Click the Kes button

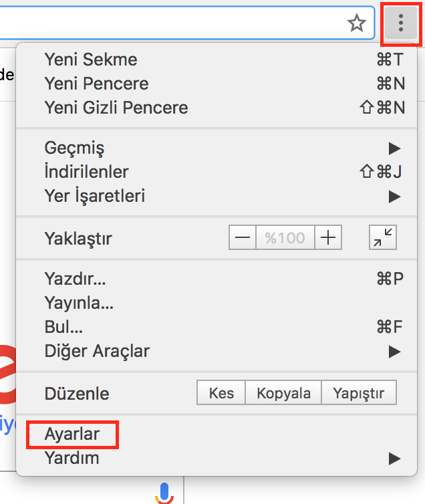tap(221, 393)
